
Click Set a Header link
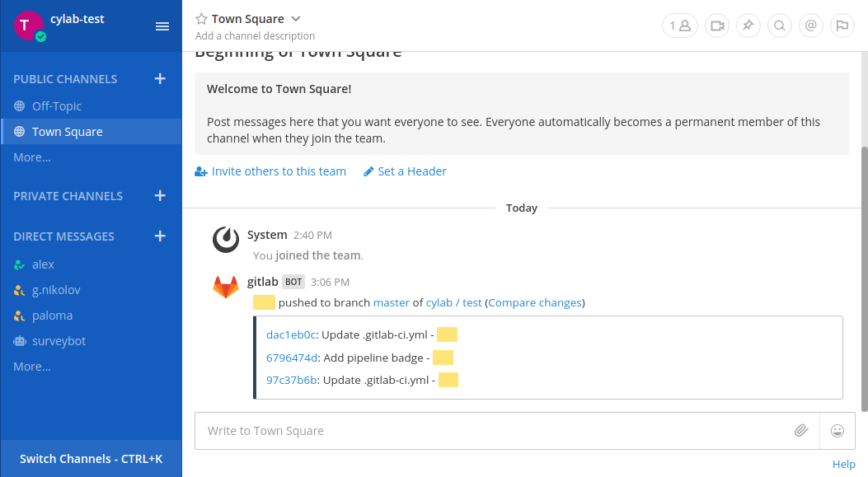[x=405, y=171]
